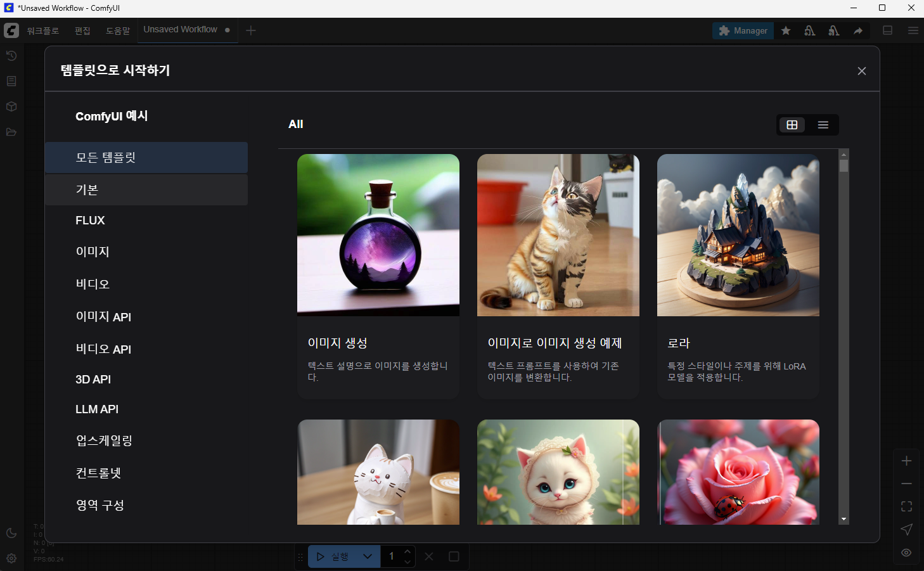This screenshot has height=571, width=924.
Task: Click the share arrow icon in the top toolbar
Action: coord(858,30)
